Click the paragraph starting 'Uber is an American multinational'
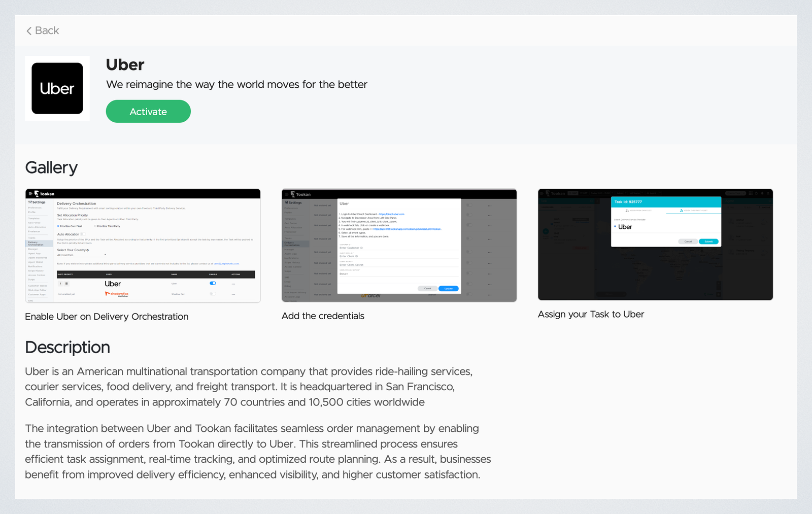 pos(249,387)
